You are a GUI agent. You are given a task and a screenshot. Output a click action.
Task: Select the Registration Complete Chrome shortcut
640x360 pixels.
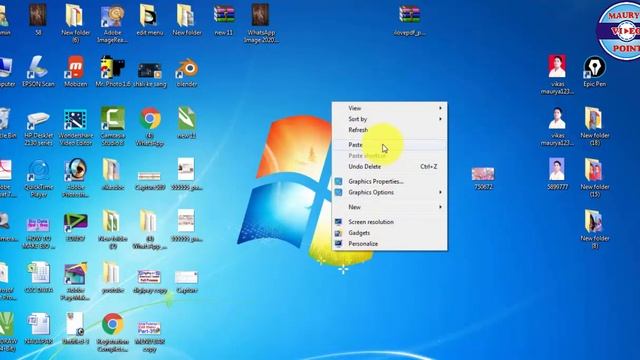click(113, 333)
